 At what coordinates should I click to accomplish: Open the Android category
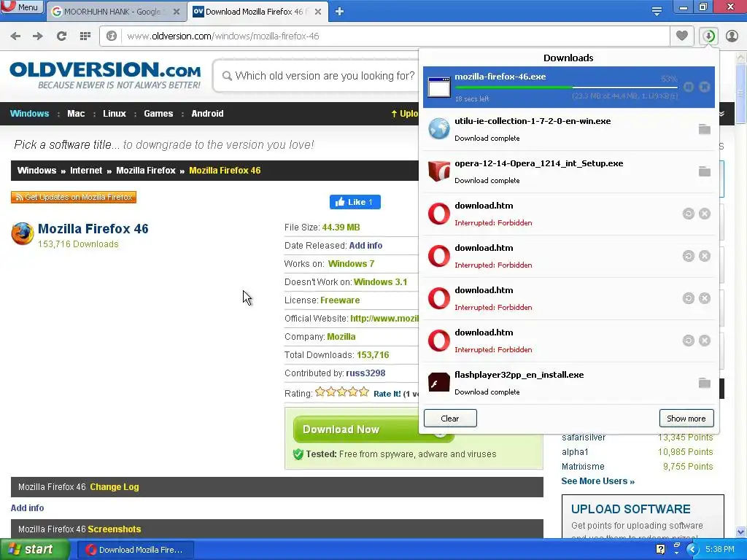[x=207, y=113]
